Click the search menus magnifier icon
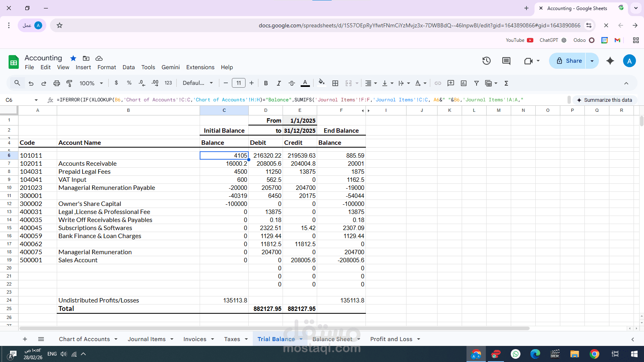Viewport: 644px width, 362px height. click(17, 83)
